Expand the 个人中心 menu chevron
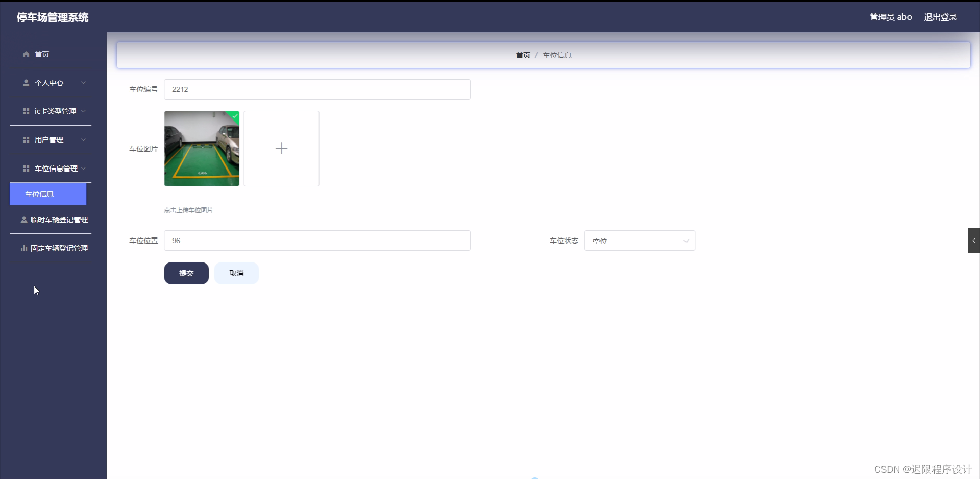Viewport: 980px width, 479px height. 83,83
